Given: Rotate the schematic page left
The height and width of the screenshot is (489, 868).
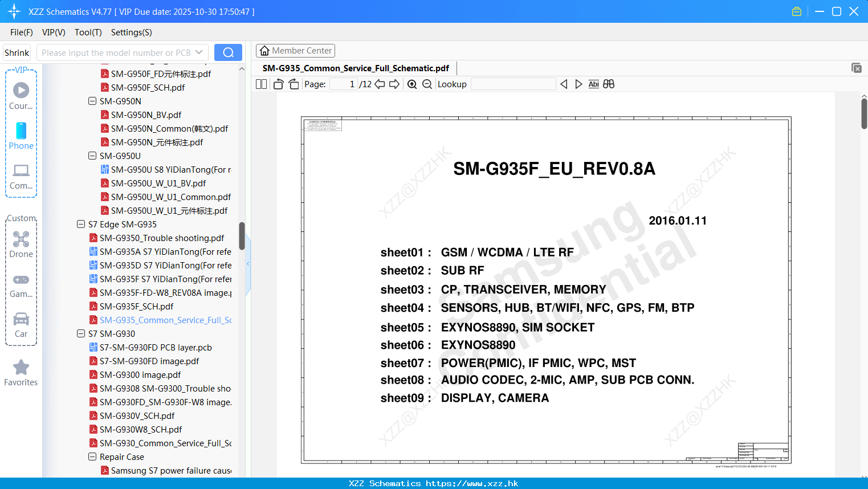Looking at the screenshot, I should pyautogui.click(x=278, y=84).
